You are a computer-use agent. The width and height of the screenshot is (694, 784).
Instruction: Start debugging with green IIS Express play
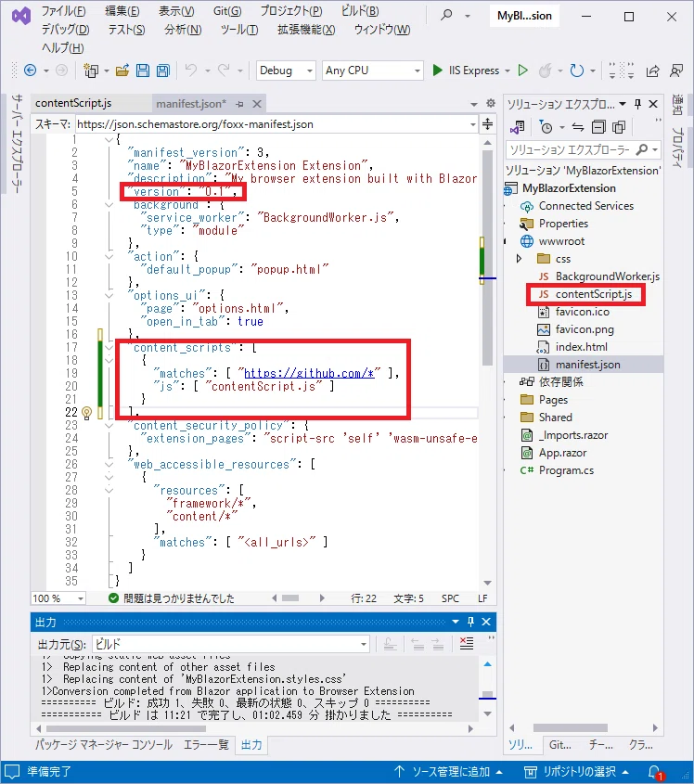(438, 70)
